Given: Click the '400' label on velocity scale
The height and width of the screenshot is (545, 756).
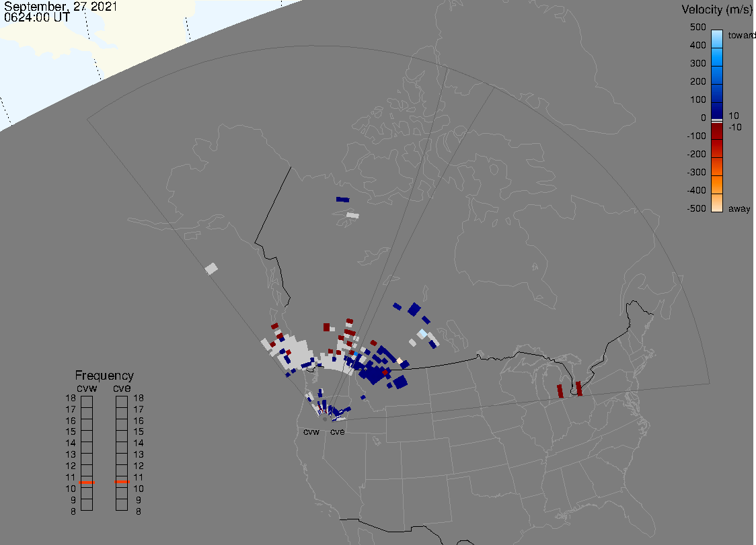Looking at the screenshot, I should (697, 45).
